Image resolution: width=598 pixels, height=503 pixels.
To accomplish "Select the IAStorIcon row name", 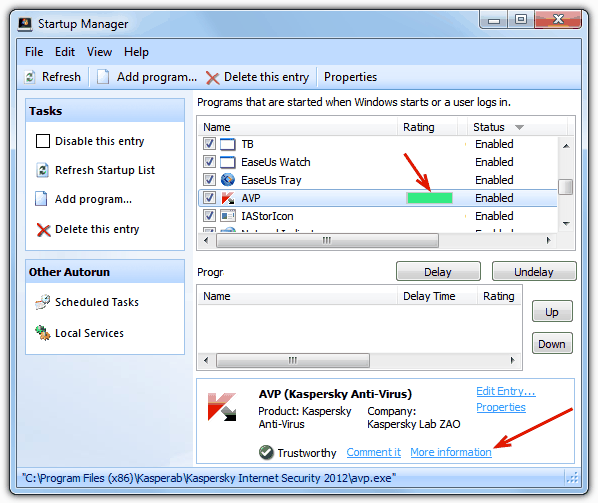I will (x=267, y=216).
